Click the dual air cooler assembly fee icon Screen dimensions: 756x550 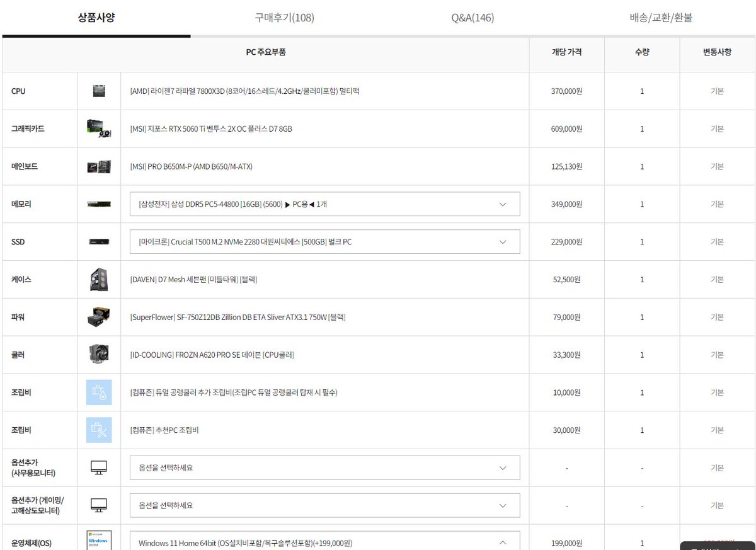[x=99, y=392]
